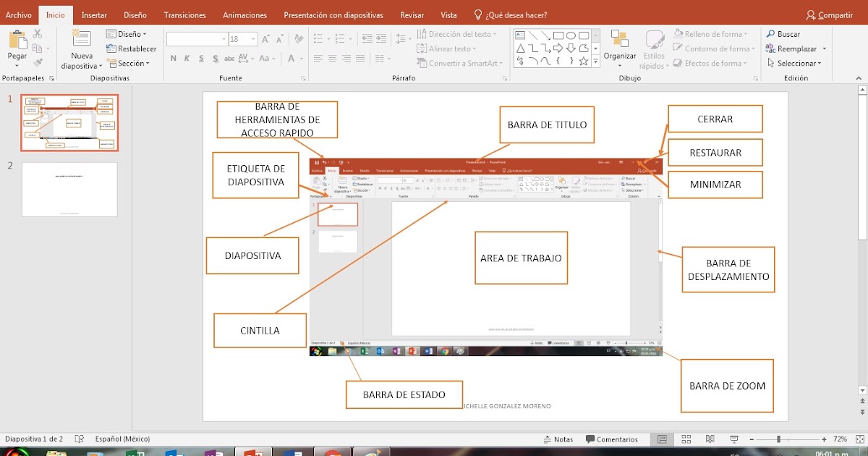Open the font size dropdown
868x456 pixels.
click(253, 39)
